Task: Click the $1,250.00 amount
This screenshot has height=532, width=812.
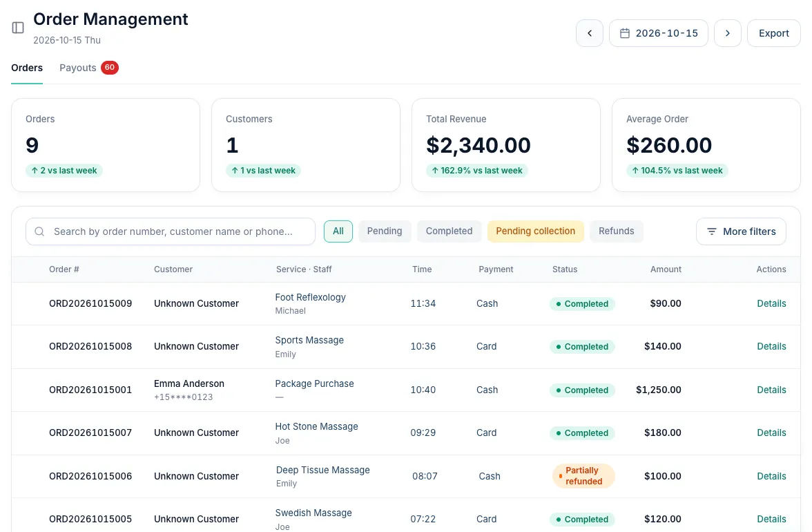Action: tap(658, 390)
